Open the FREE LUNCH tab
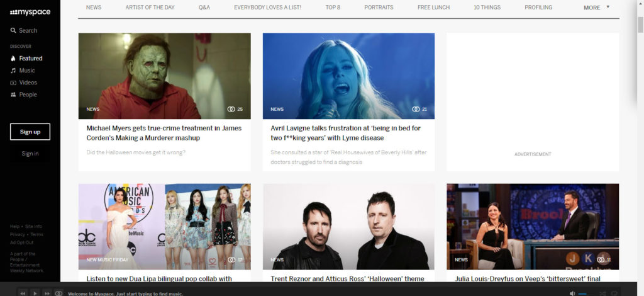This screenshot has width=644, height=296. click(434, 8)
